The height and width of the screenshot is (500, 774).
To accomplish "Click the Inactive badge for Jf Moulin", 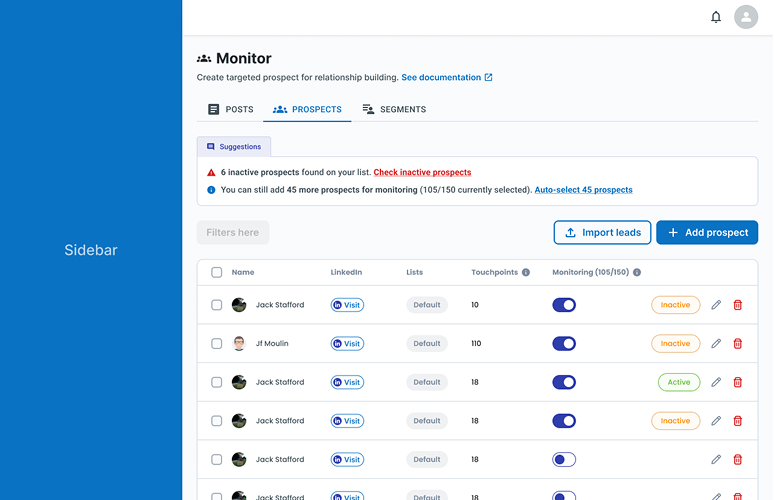I will [675, 344].
